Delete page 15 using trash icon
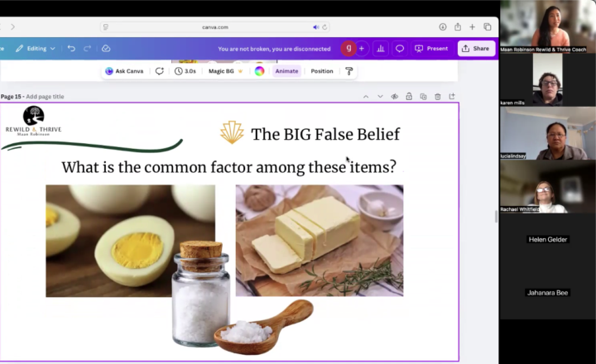The width and height of the screenshot is (596, 364). coord(438,97)
